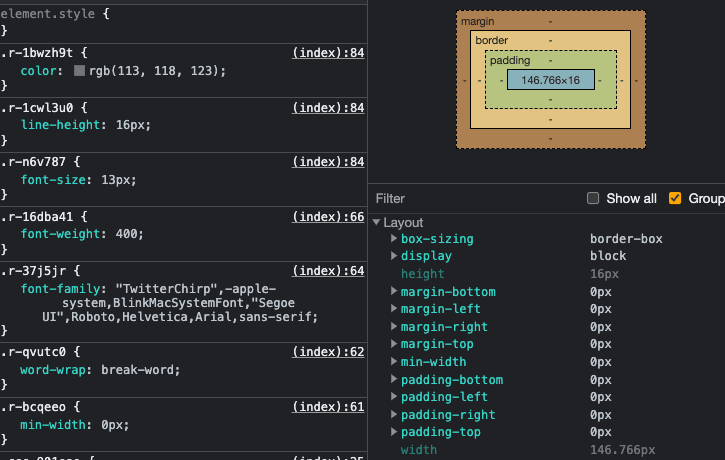Image resolution: width=725 pixels, height=460 pixels.
Task: Click the .r-qvutc0 selector
Action: click(x=33, y=352)
